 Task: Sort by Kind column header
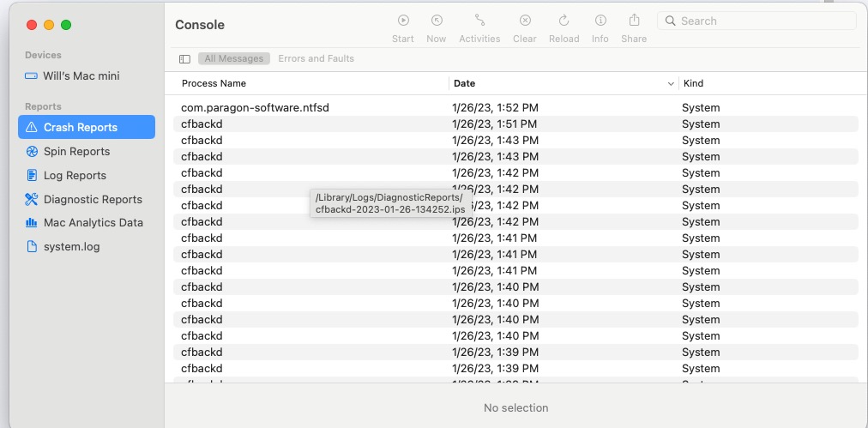[693, 83]
